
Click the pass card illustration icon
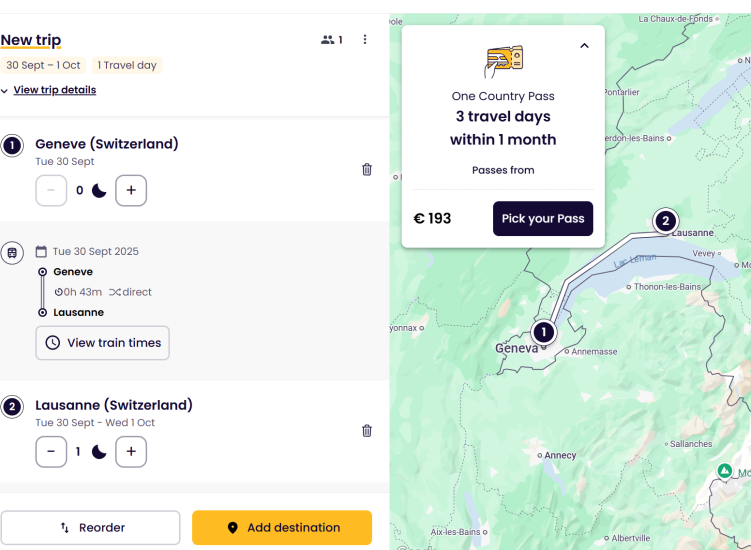pyautogui.click(x=503, y=62)
